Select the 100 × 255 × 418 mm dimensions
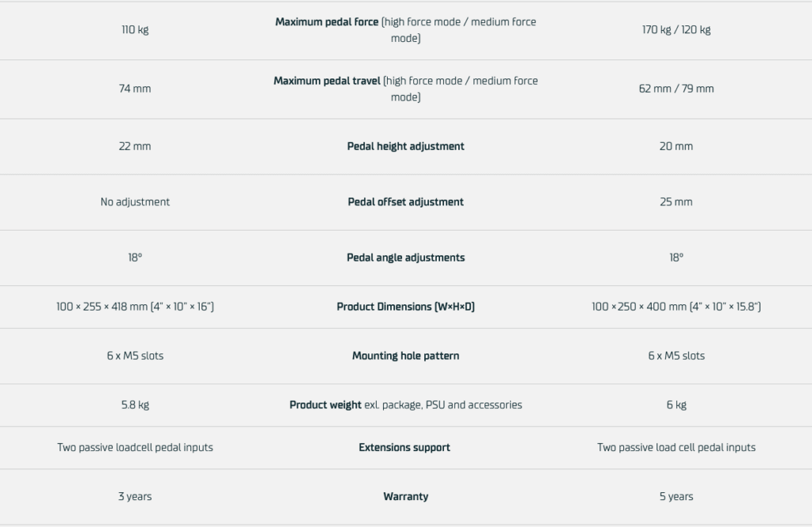Screen dimensions: 812x527 [x=135, y=307]
